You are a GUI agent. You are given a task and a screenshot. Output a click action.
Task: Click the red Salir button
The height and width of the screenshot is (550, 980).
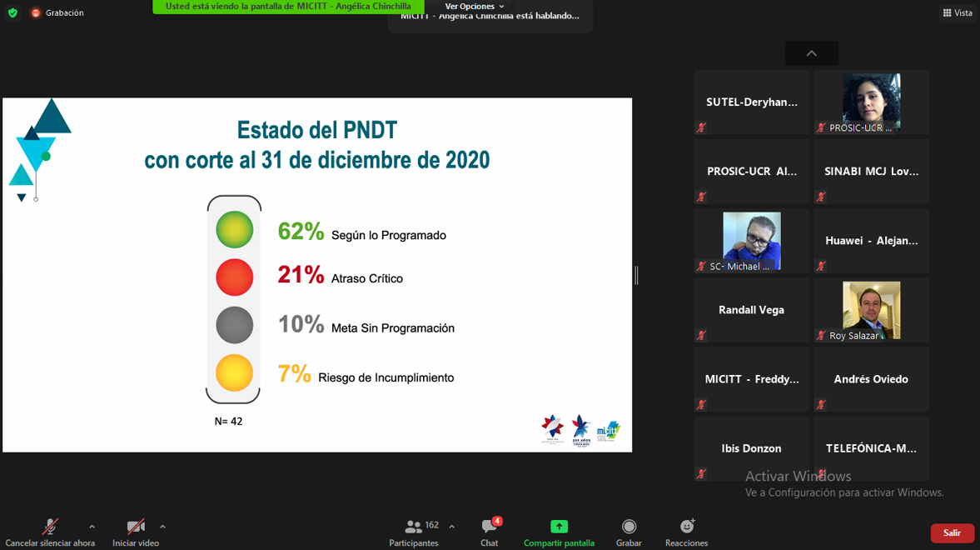[952, 533]
